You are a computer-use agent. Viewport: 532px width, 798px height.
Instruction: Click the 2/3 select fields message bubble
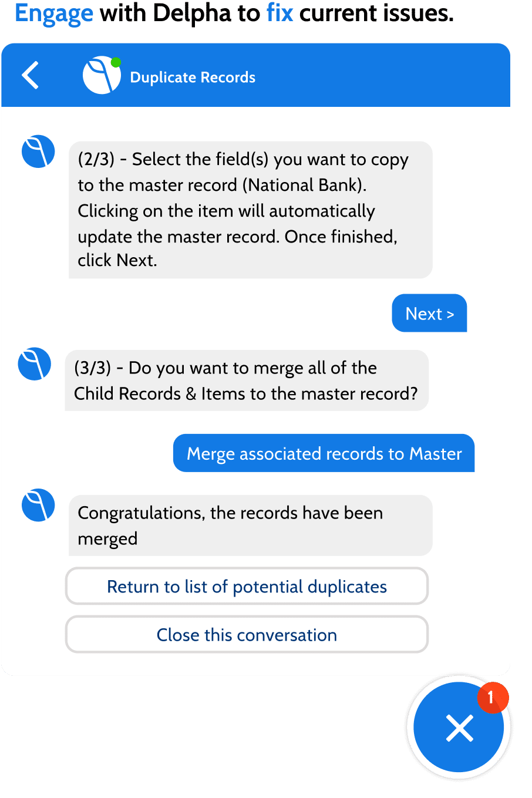[x=251, y=210]
